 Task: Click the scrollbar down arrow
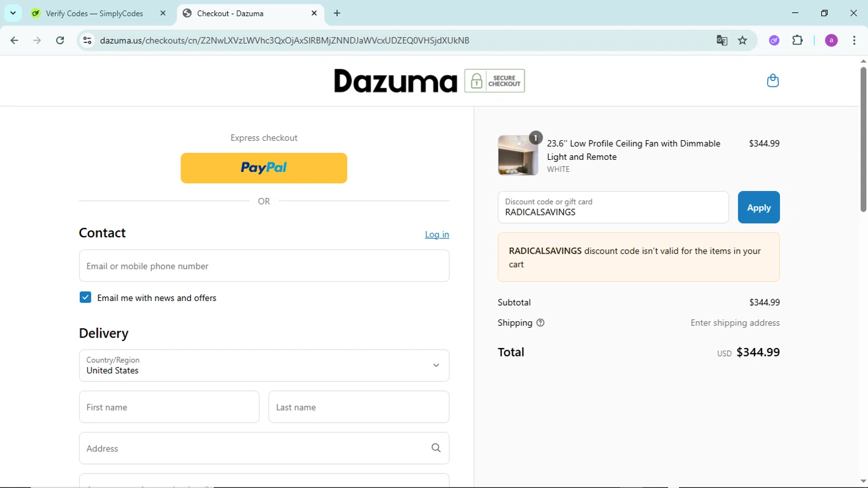point(863,481)
